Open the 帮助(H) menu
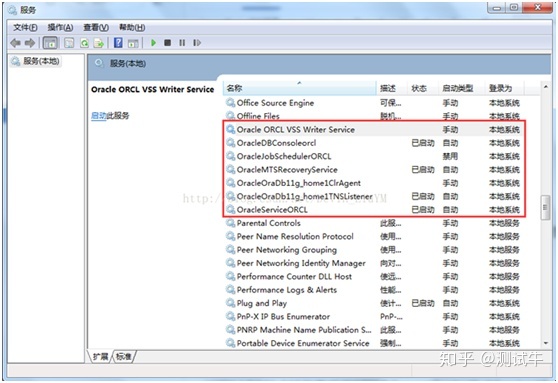 click(x=132, y=27)
